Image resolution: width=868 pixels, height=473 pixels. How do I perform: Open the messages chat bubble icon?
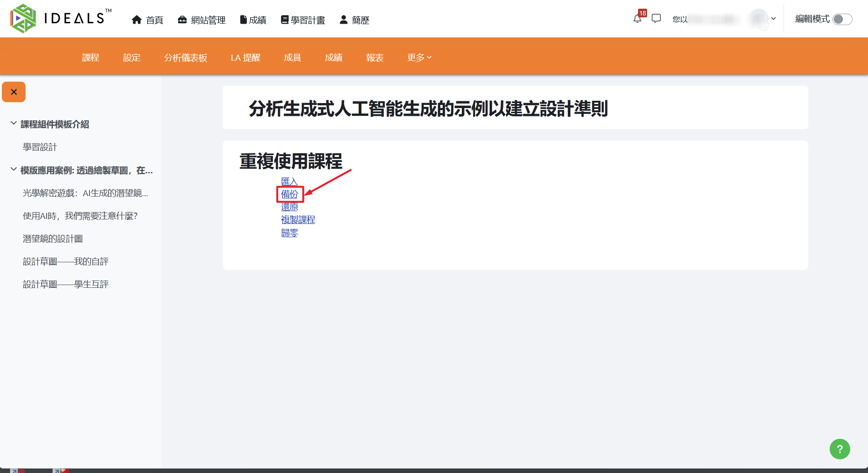click(656, 19)
